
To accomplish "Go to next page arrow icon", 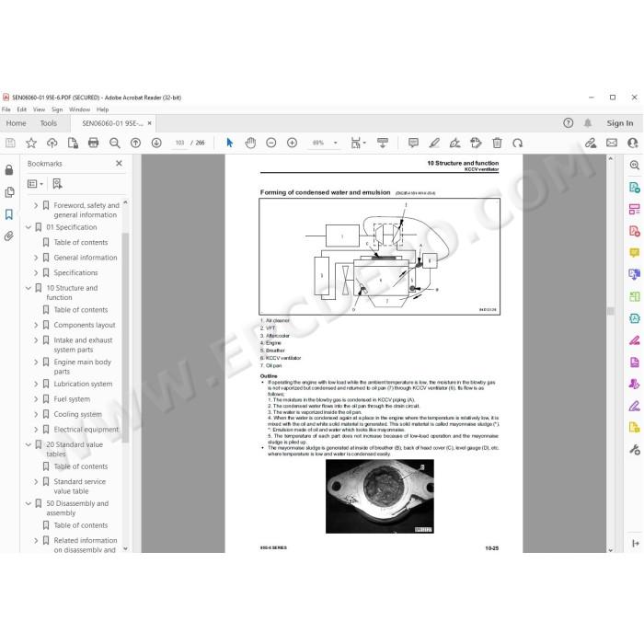I will click(156, 143).
